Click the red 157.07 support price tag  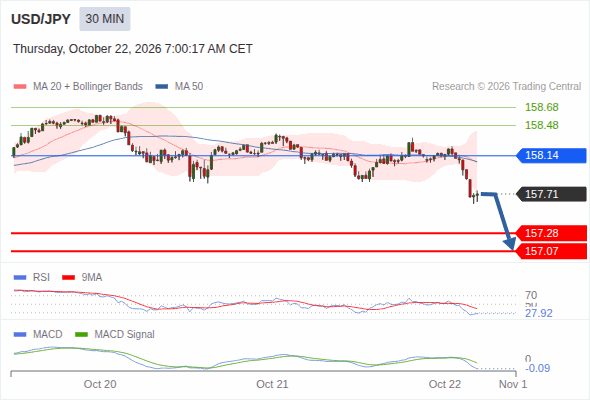pyautogui.click(x=551, y=251)
